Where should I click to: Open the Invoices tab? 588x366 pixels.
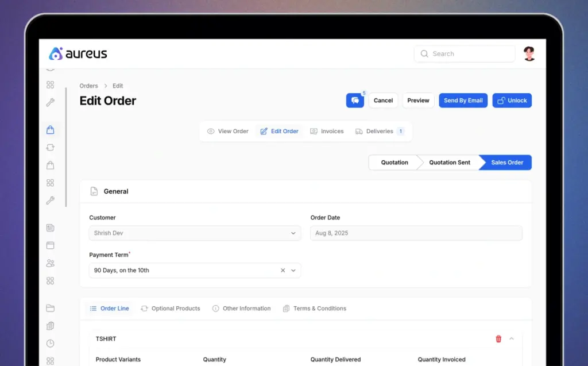coord(327,132)
